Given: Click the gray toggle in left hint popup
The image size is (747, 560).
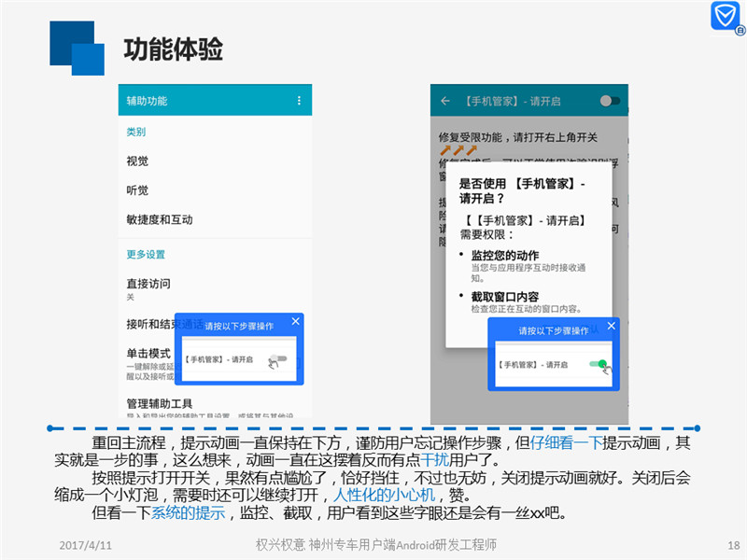Looking at the screenshot, I should 278,358.
